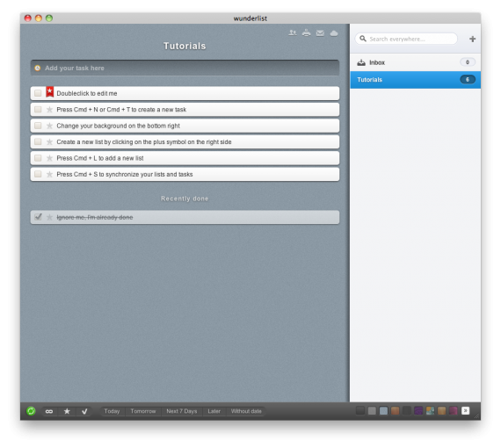Choose the teal and orange patterned background
This screenshot has height=448, width=501.
tap(430, 410)
